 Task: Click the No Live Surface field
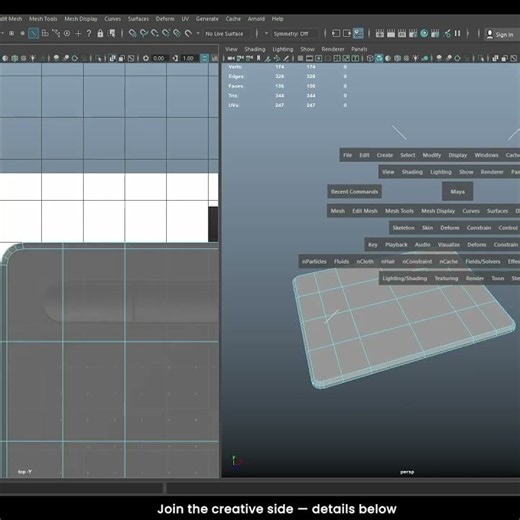click(226, 34)
